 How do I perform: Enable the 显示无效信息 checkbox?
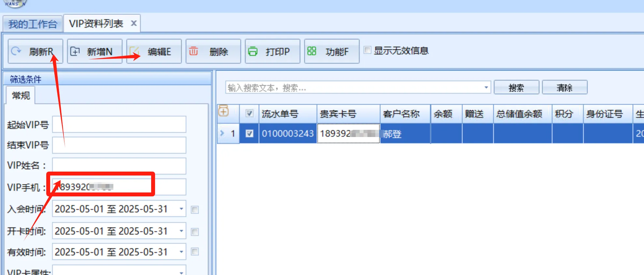[x=367, y=50]
